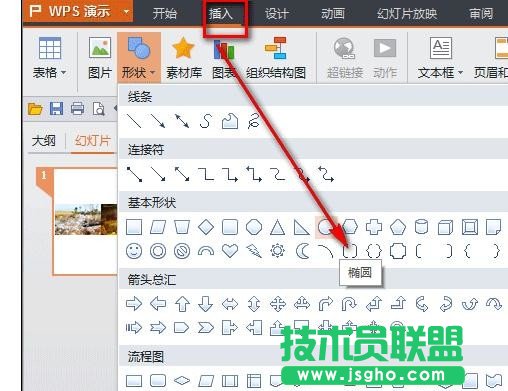Insert the up arrow in 箭头总汇

182,304
